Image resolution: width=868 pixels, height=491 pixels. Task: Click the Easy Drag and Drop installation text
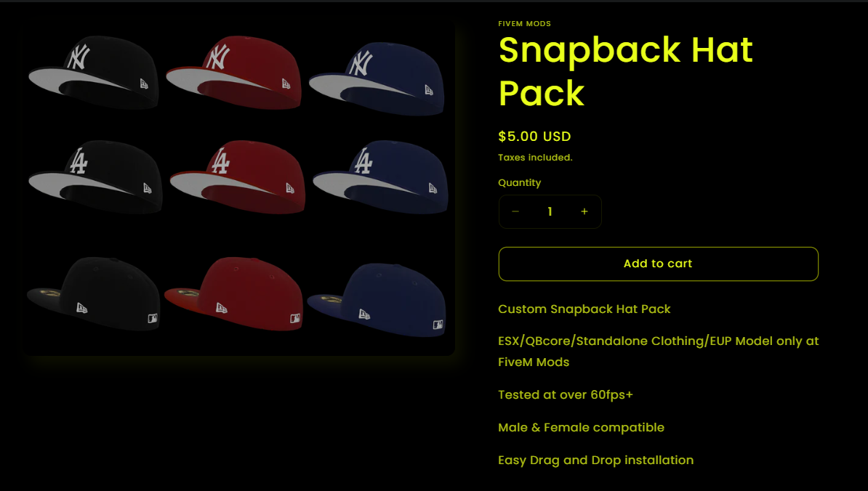[x=595, y=460]
